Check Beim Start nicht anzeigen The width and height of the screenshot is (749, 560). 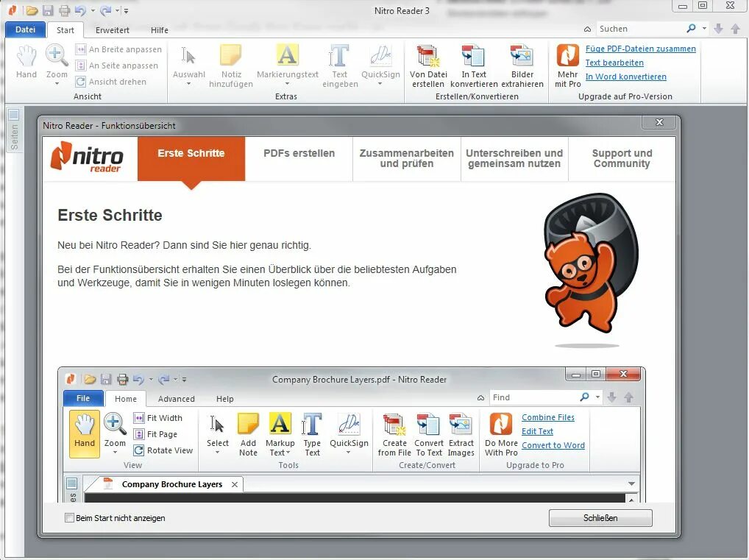(x=69, y=518)
